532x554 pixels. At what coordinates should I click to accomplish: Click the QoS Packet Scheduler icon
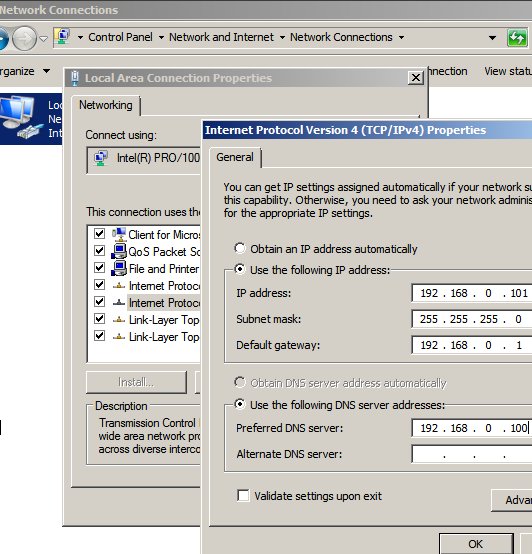pos(119,251)
